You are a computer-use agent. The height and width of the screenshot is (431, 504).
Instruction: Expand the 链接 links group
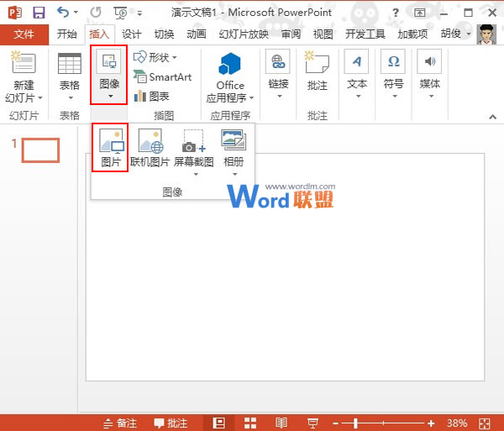(x=278, y=75)
